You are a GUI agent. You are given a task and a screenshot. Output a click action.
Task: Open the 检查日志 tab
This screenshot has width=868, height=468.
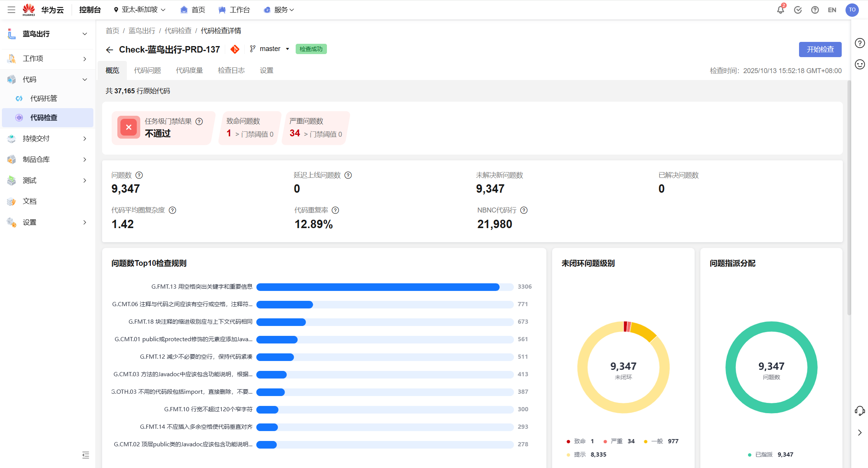[x=231, y=70]
